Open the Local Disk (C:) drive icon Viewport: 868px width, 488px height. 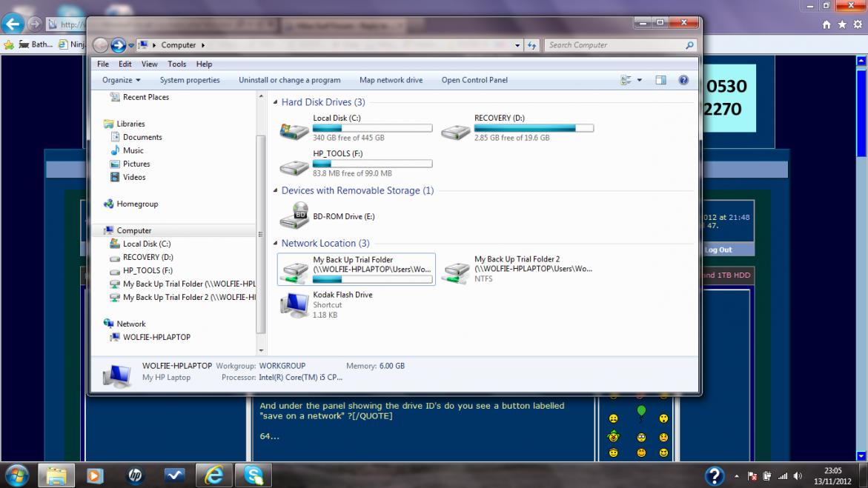[x=294, y=130]
